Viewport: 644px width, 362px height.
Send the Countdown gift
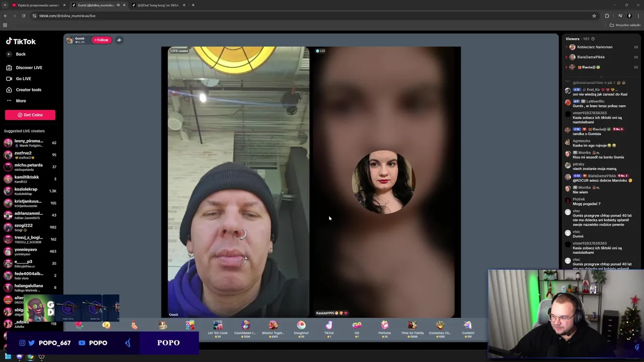click(x=245, y=329)
